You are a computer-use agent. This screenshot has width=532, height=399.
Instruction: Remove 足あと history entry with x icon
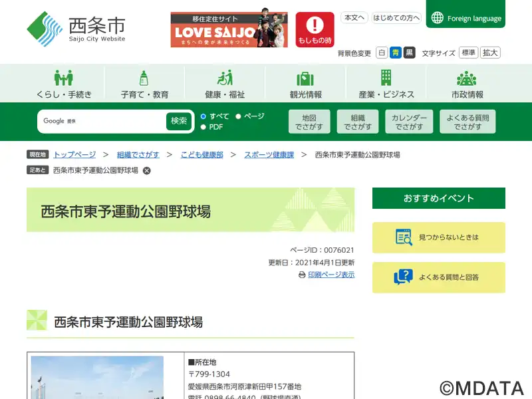click(x=147, y=171)
